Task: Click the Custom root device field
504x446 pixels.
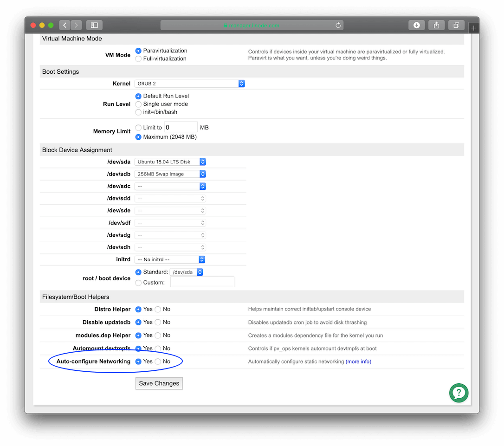Action: pos(202,282)
